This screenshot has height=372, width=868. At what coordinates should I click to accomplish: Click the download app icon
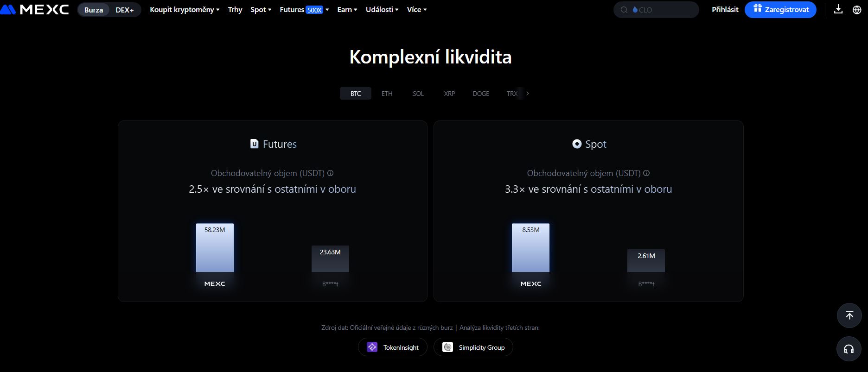coord(838,9)
